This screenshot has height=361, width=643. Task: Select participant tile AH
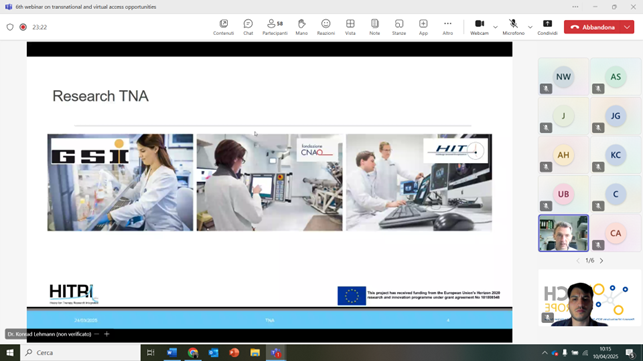(x=563, y=155)
